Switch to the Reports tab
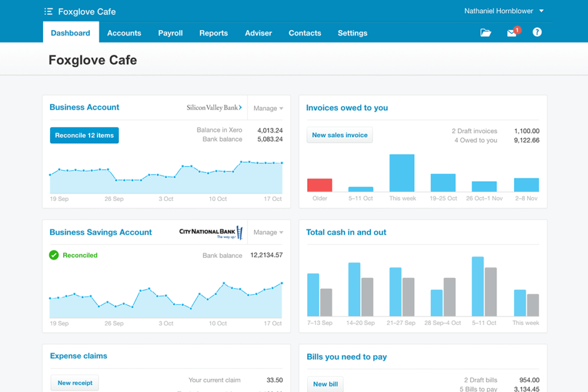The height and width of the screenshot is (392, 588). 213,33
